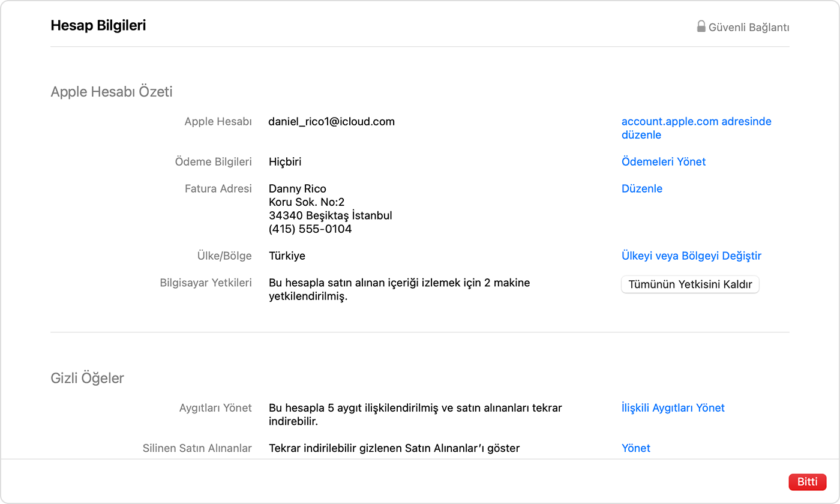
Task: Click the lock icon beside Güvenli Bağlantı
Action: 701,26
